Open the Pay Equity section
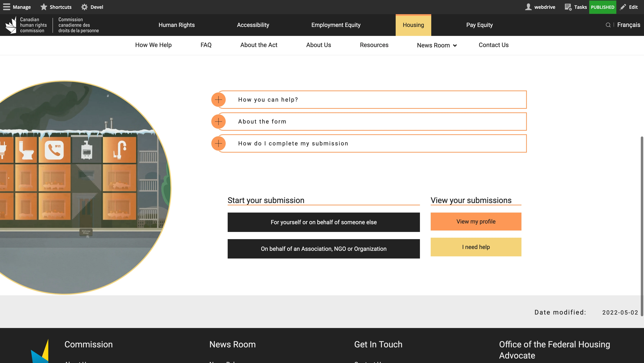Image resolution: width=644 pixels, height=363 pixels. tap(479, 25)
